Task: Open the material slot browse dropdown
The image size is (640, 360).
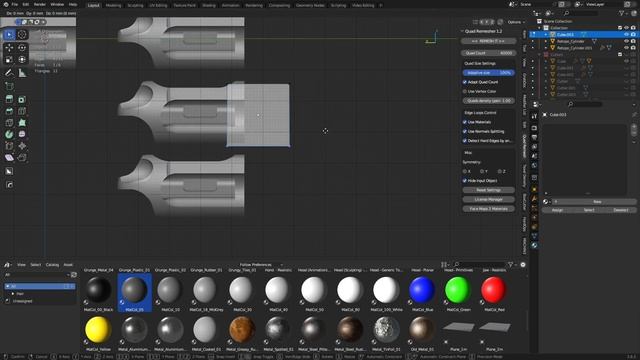Action: tap(546, 202)
